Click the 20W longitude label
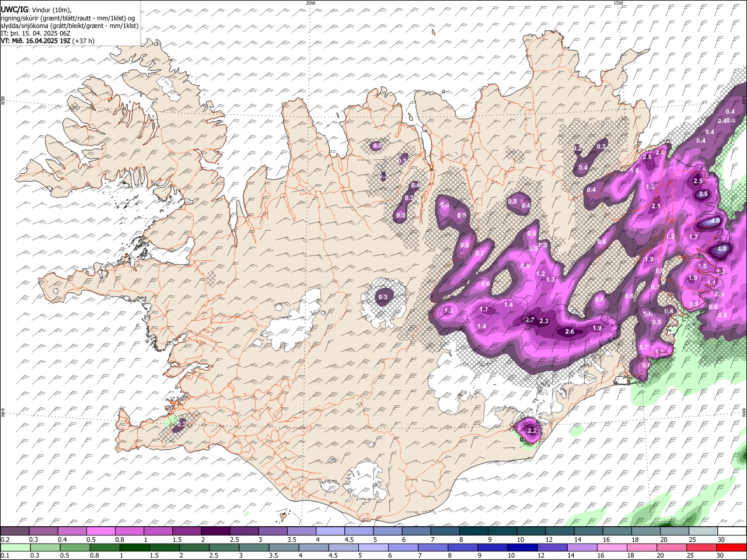Viewport: 747px width, 560px height. 310,3
